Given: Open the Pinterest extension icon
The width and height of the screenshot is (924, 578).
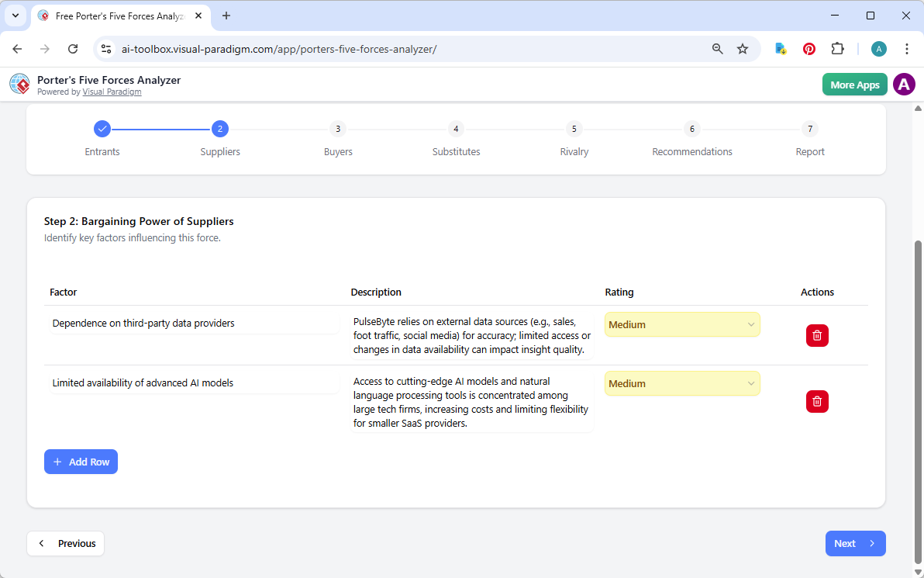Looking at the screenshot, I should 808,48.
